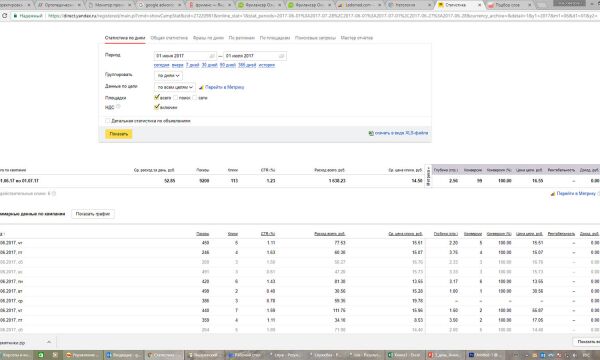The image size is (600, 360).
Task: Expand the download bar item arrow
Action: click(49, 342)
